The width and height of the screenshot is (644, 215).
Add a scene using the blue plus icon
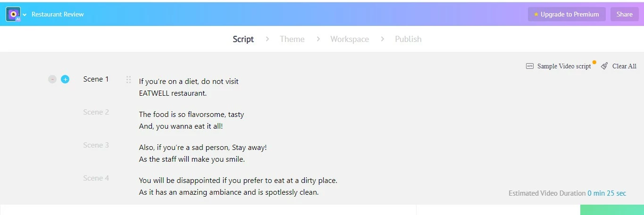click(65, 79)
